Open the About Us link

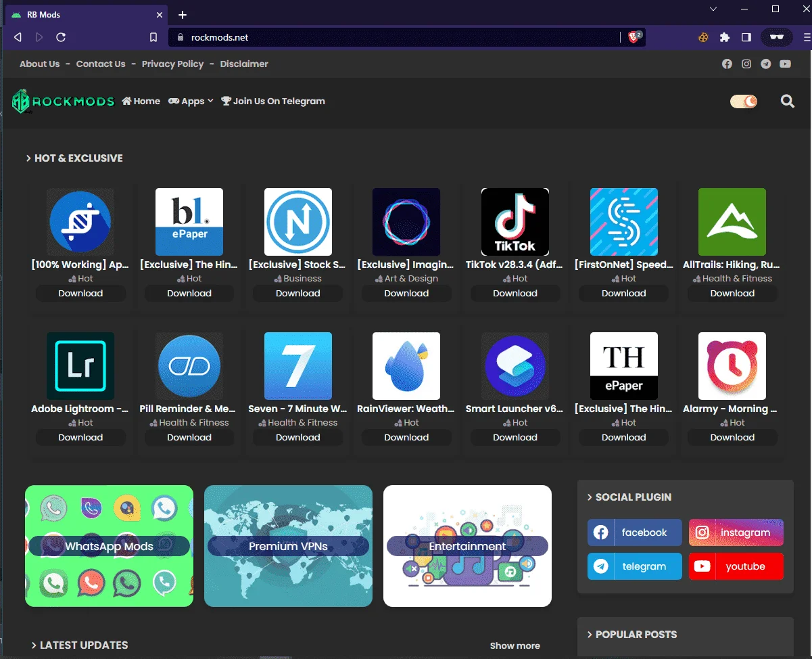coord(39,64)
